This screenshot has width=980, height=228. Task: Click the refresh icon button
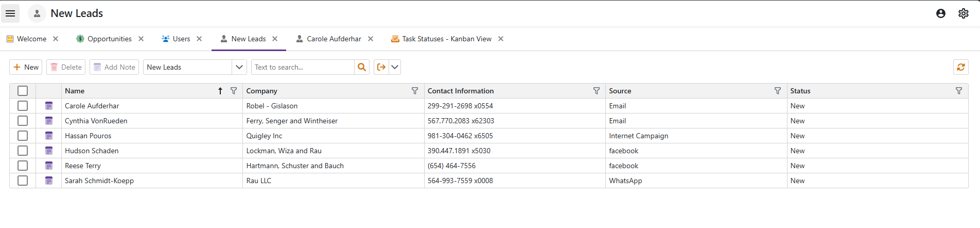point(961,67)
